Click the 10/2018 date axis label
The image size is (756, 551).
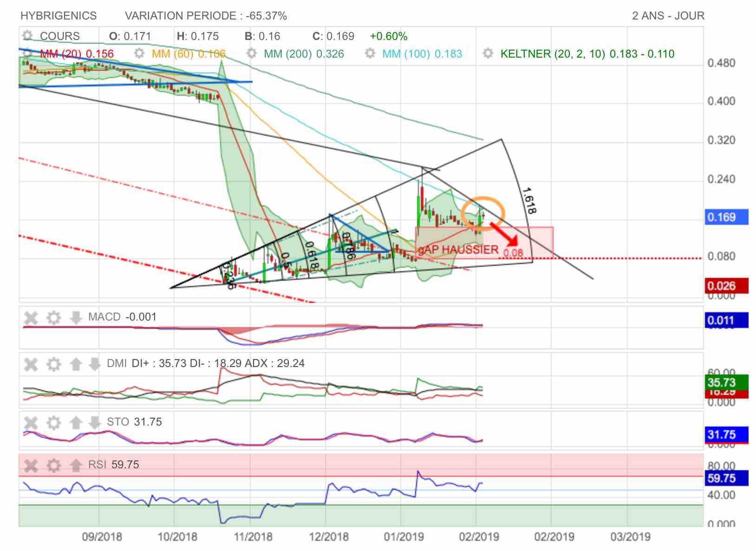click(177, 537)
